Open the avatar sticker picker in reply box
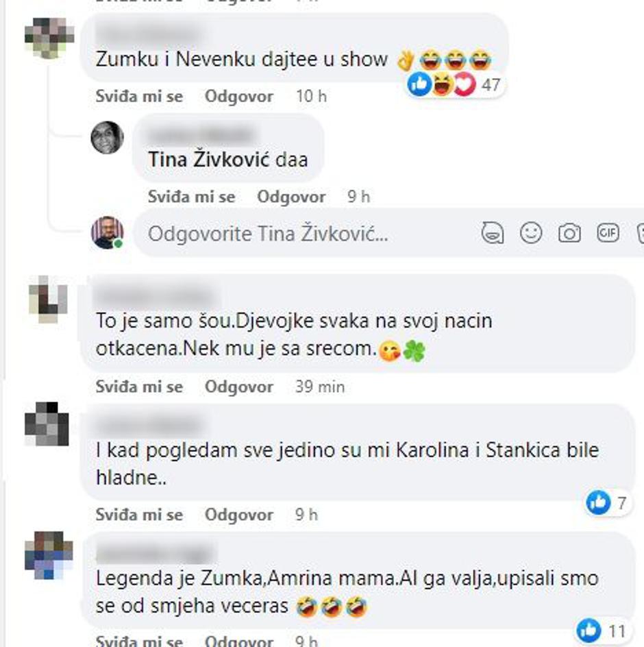This screenshot has width=644, height=647. (x=492, y=233)
